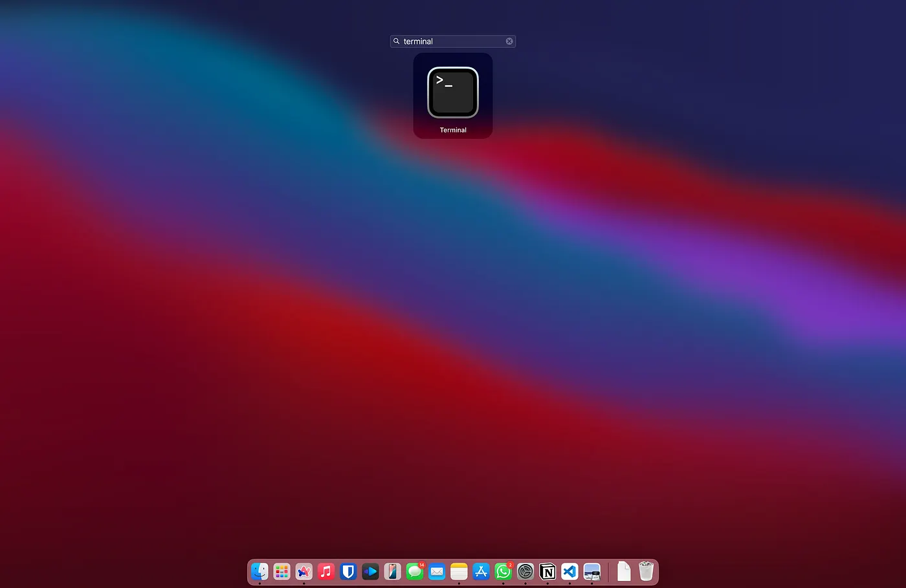Open the Bitwarden shield icon in the Dock
The image size is (906, 588).
(x=348, y=571)
